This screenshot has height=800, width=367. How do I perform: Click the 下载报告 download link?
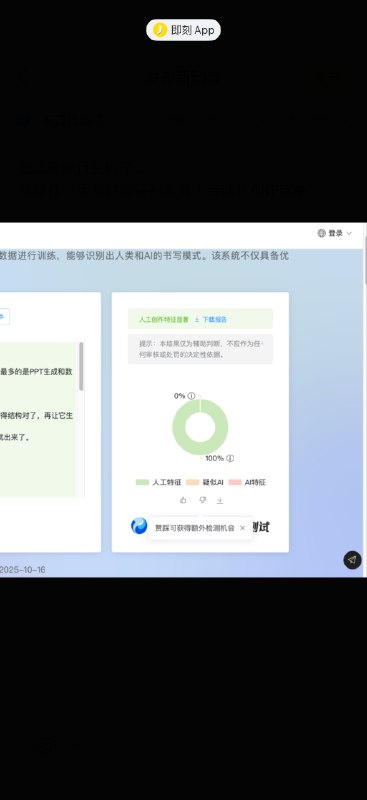coord(211,319)
